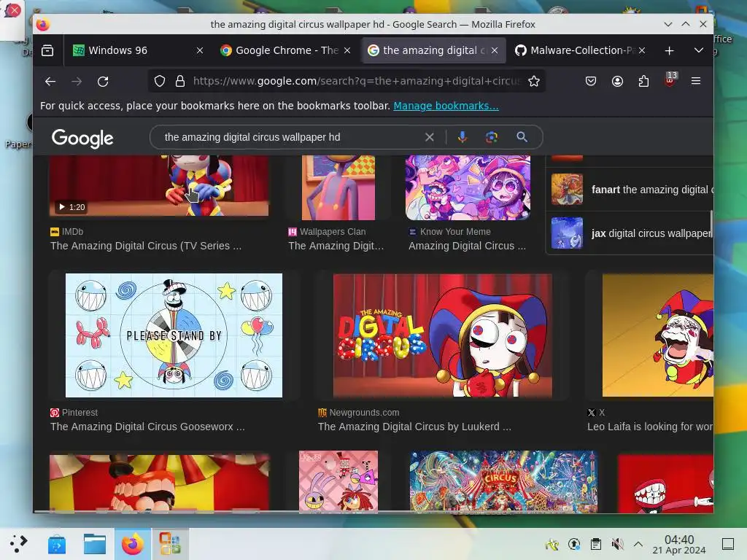Open Discover store in taskbar
Viewport: 747px width, 560px height.
57,544
